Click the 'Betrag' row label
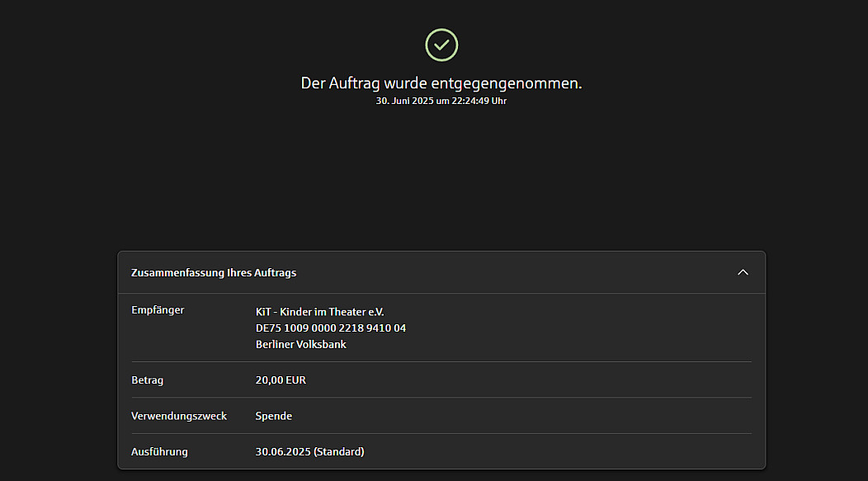868x481 pixels. point(148,380)
